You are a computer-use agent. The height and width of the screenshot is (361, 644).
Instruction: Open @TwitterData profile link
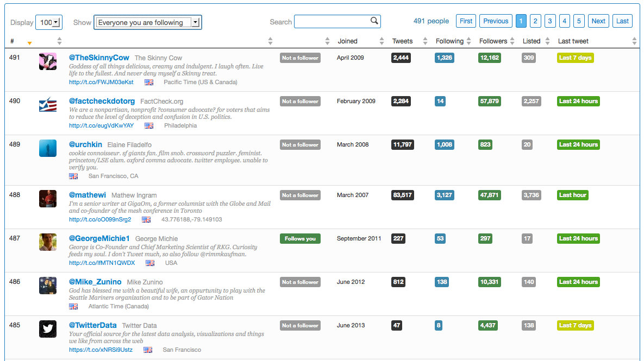(x=93, y=325)
